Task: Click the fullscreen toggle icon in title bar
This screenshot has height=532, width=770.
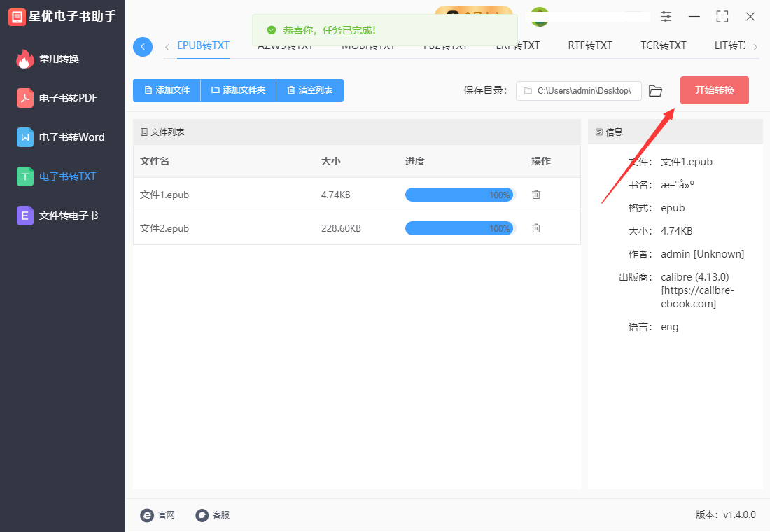Action: [x=722, y=17]
